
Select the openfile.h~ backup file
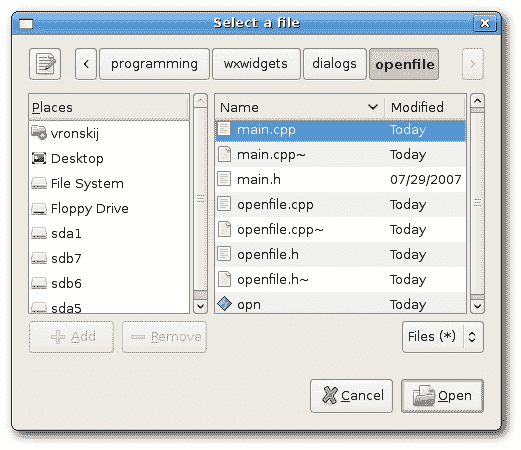click(340, 280)
